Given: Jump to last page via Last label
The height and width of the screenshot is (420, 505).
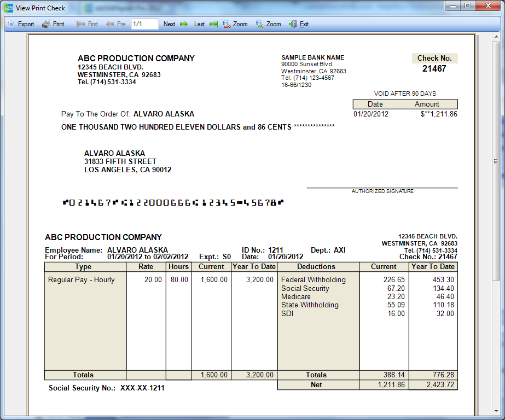Looking at the screenshot, I should point(199,24).
